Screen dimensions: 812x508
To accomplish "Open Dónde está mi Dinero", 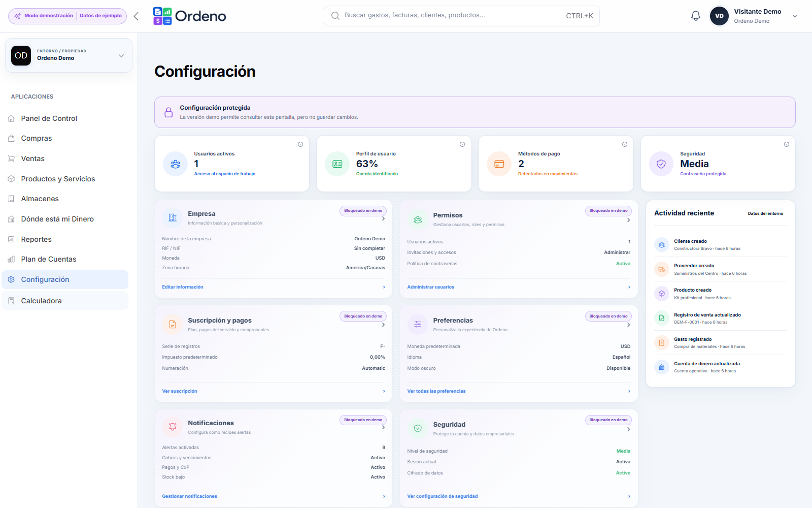I will [65, 219].
